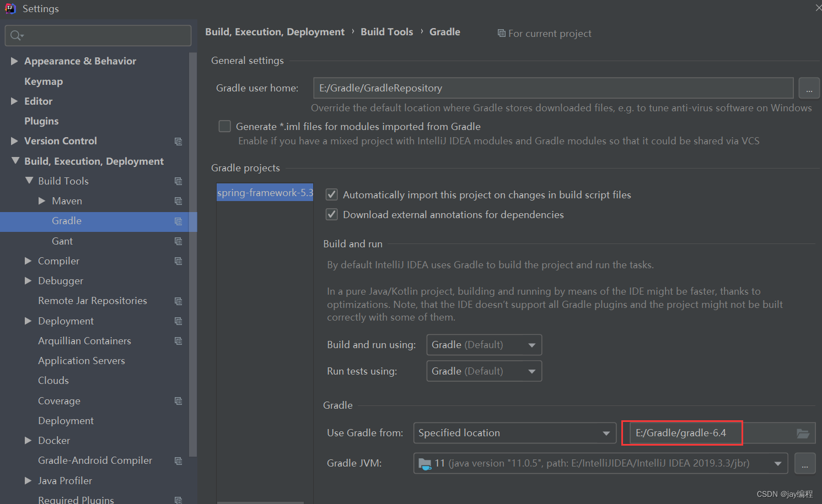Open Use Gradle from dropdown
The image size is (822, 504).
click(515, 433)
